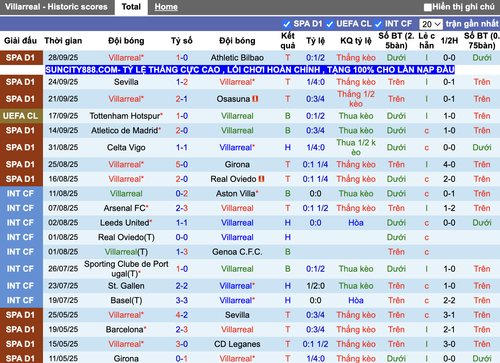Select UEFA CL league cell for 17/09/25
This screenshot has height=363, width=500.
[21, 116]
